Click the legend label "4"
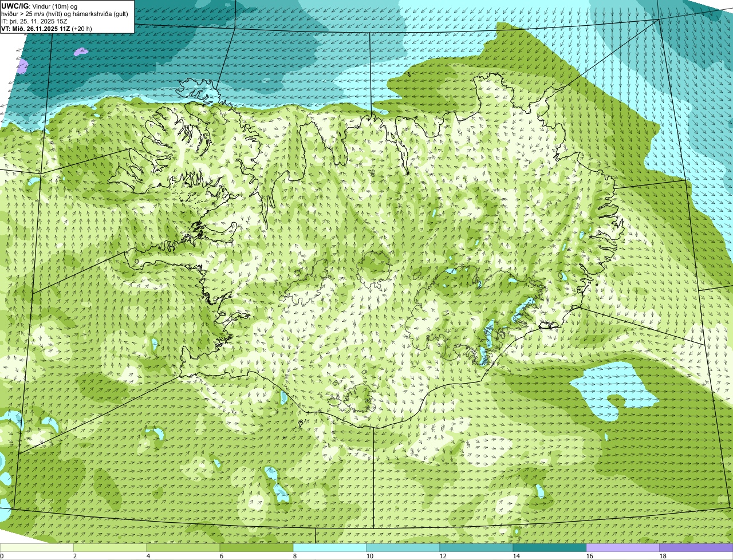This screenshot has width=733, height=560. [148, 556]
